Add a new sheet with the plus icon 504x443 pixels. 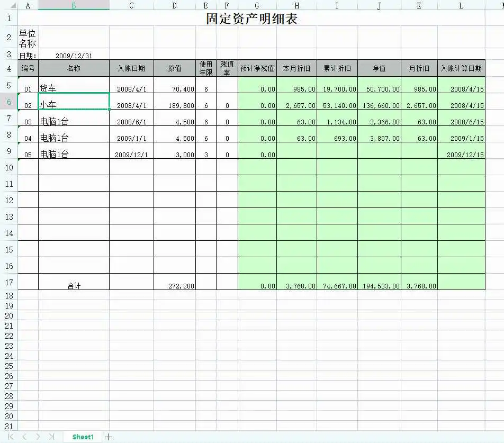pos(108,437)
